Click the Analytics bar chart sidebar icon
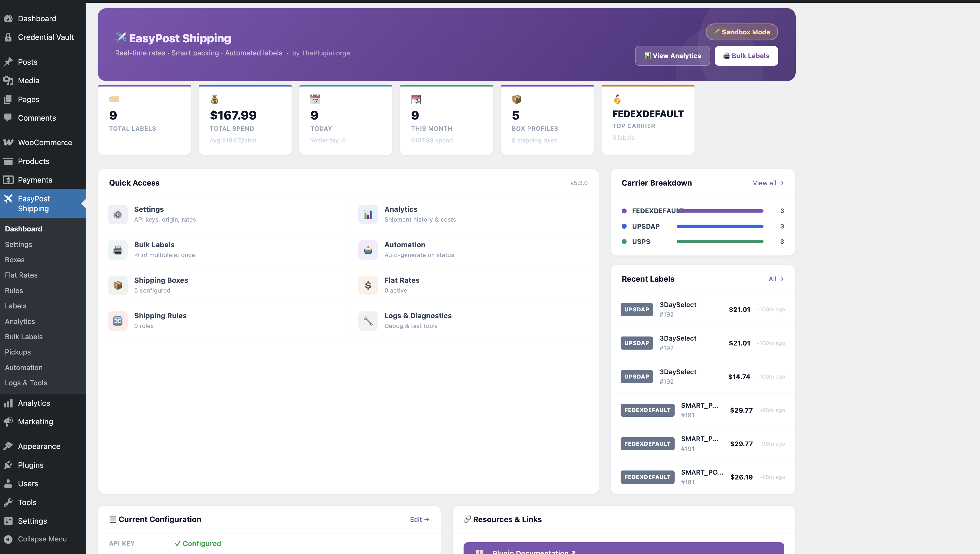Screen dimensions: 980x554 tap(8, 403)
